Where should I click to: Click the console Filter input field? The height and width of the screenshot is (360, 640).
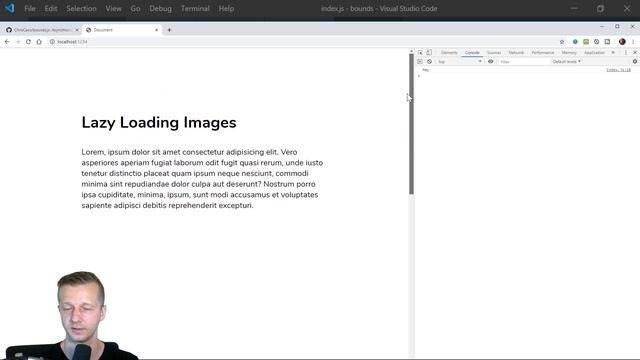click(523, 62)
